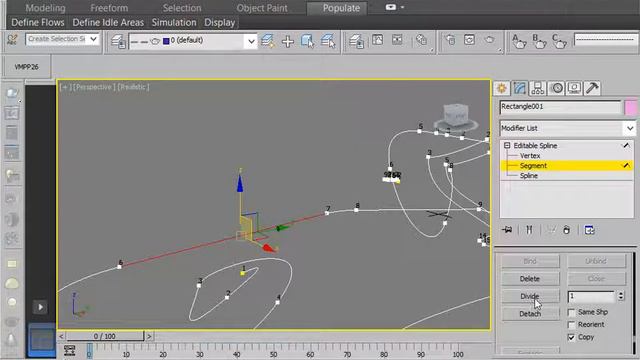640x360 pixels.
Task: Click the play arrow button on left panel
Action: [40, 307]
